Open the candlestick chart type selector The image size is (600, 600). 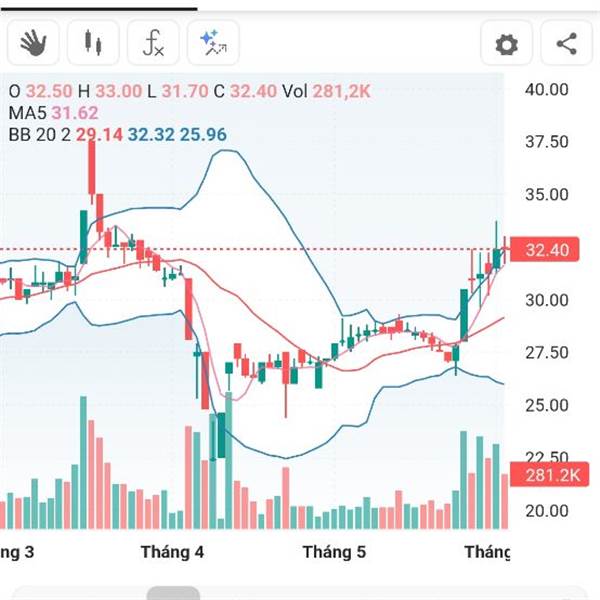(93, 43)
